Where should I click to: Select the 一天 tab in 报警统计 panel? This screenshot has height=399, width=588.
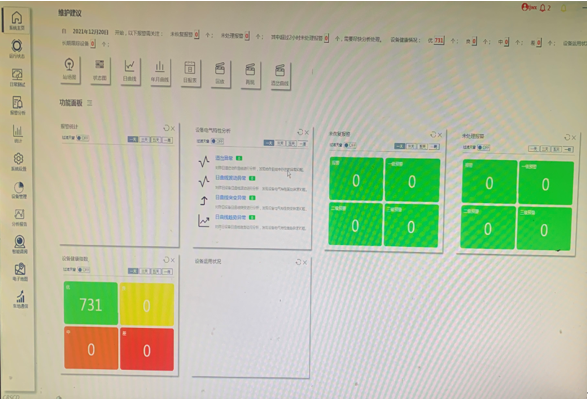click(133, 140)
